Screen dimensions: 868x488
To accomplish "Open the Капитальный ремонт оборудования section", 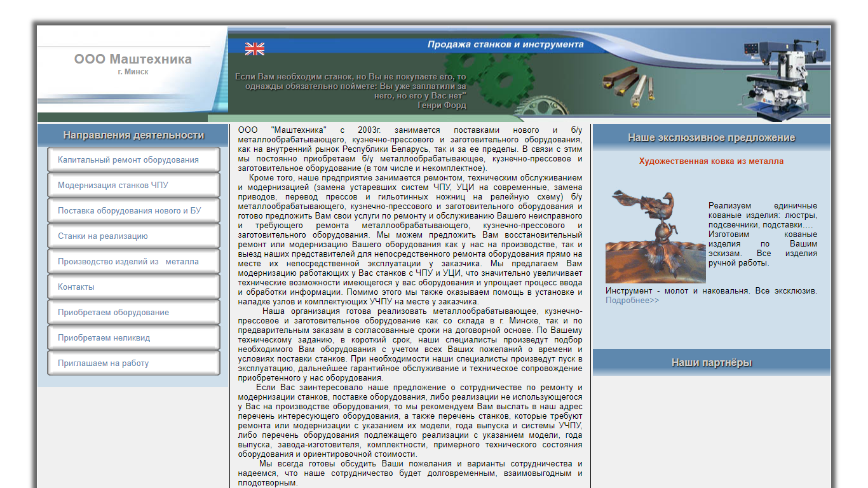I will tap(133, 160).
